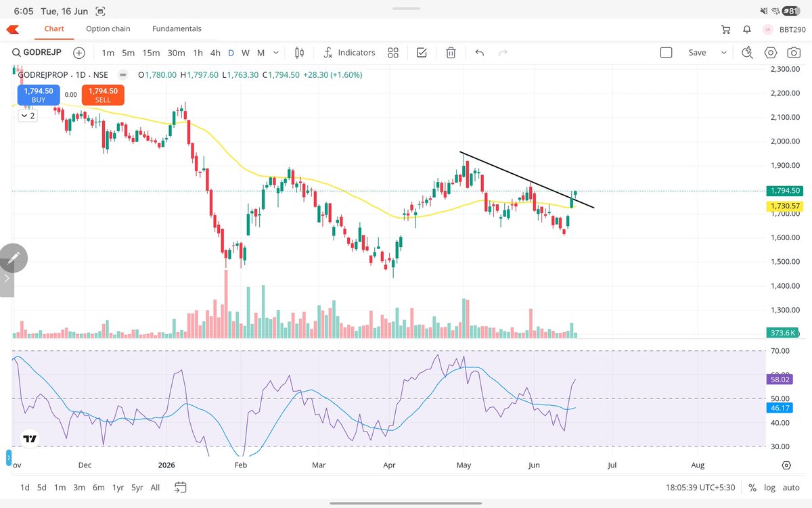The image size is (812, 508).
Task: Redo the chart action
Action: click(x=503, y=53)
